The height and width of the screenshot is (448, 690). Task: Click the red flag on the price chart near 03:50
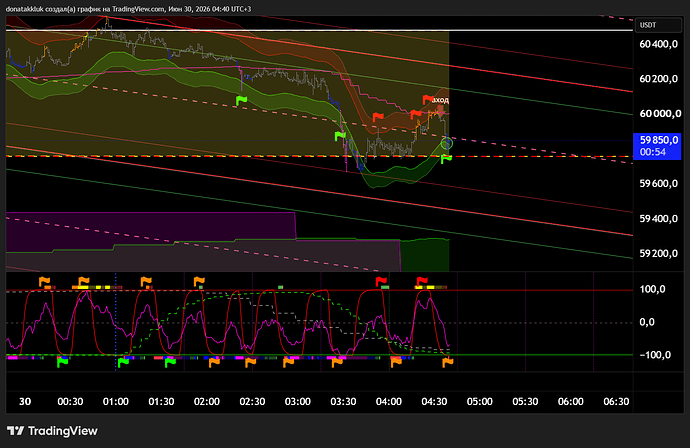(378, 118)
